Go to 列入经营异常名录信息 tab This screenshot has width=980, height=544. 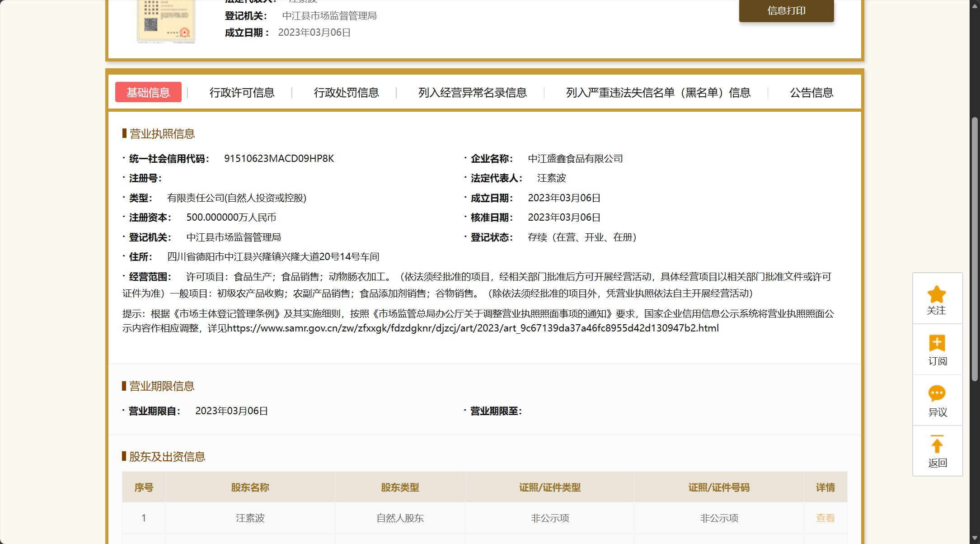pos(472,92)
